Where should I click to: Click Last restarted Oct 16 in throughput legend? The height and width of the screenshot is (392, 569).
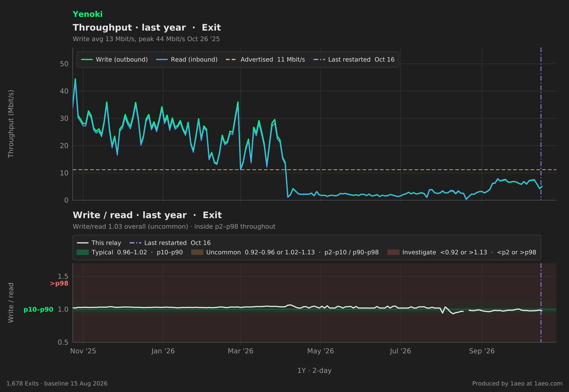point(354,60)
